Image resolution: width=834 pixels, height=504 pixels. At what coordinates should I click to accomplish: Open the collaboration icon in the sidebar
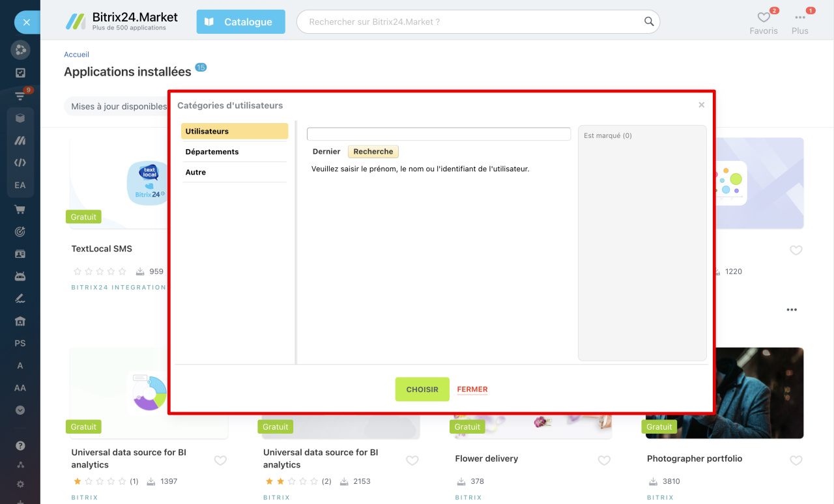pyautogui.click(x=20, y=49)
